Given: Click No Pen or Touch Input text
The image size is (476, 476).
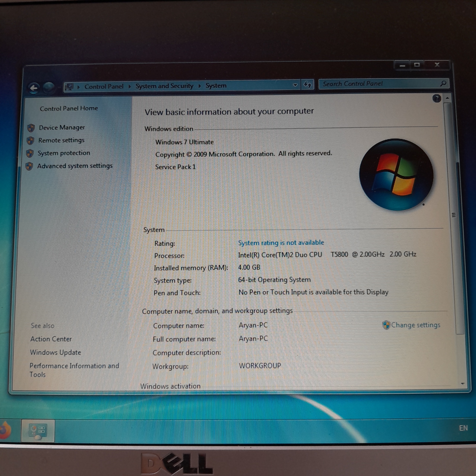Looking at the screenshot, I should tap(313, 292).
